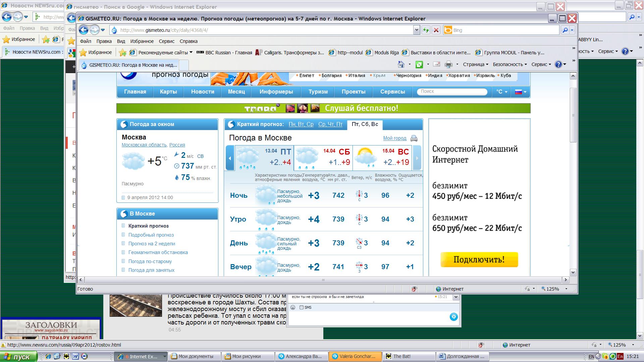Screen dimensions: 644x362
Task: Switch to The Bat! taskbar button
Action: click(x=409, y=356)
